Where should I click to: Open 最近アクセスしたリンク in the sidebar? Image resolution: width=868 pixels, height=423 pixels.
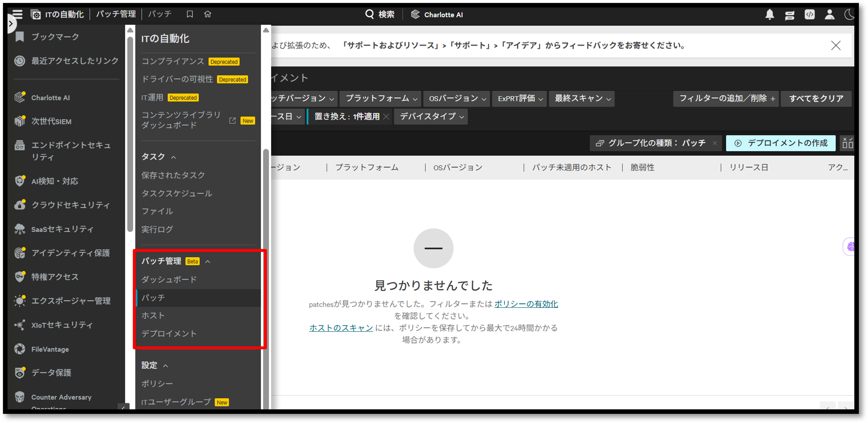[x=66, y=61]
